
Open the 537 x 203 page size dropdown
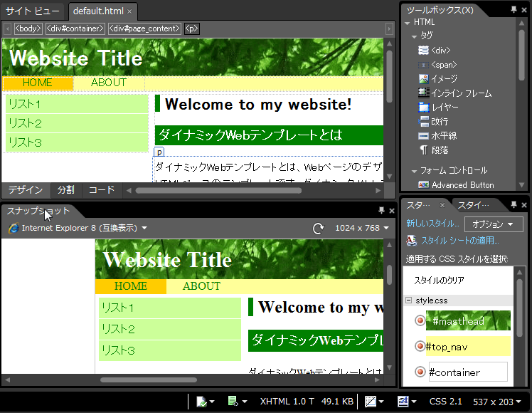click(x=518, y=402)
